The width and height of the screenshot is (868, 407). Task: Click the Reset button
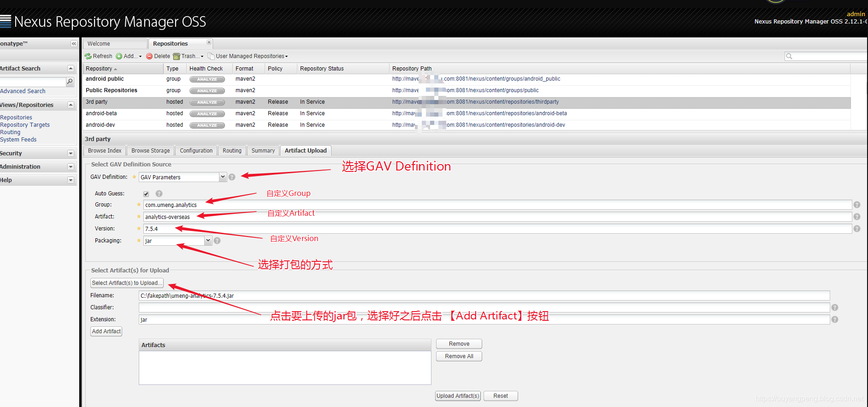pyautogui.click(x=501, y=396)
